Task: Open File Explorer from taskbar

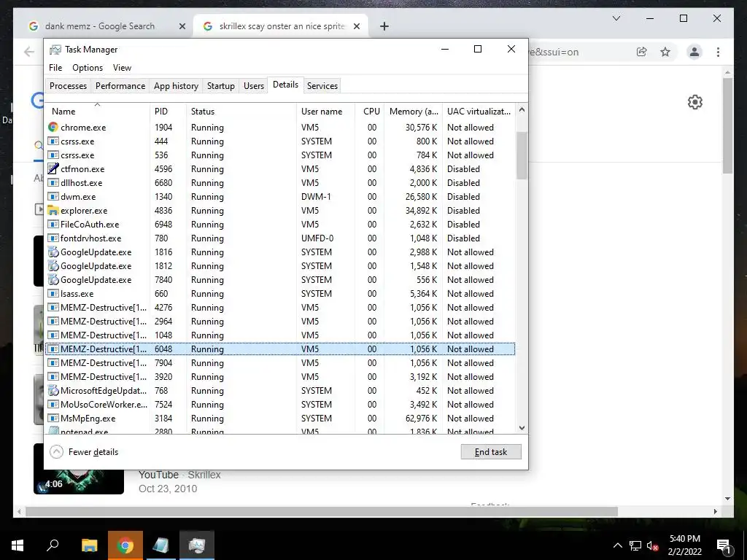Action: coord(89,545)
